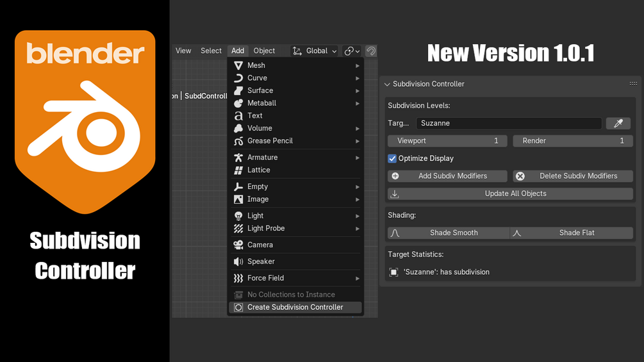644x362 pixels.
Task: Click the Surface icon in Add menu
Action: (x=238, y=90)
